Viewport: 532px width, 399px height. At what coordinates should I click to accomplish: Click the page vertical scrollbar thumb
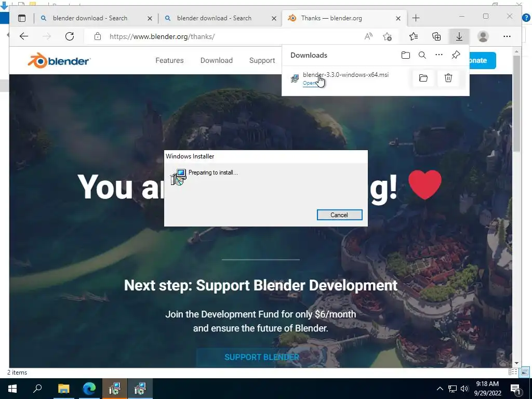516,103
